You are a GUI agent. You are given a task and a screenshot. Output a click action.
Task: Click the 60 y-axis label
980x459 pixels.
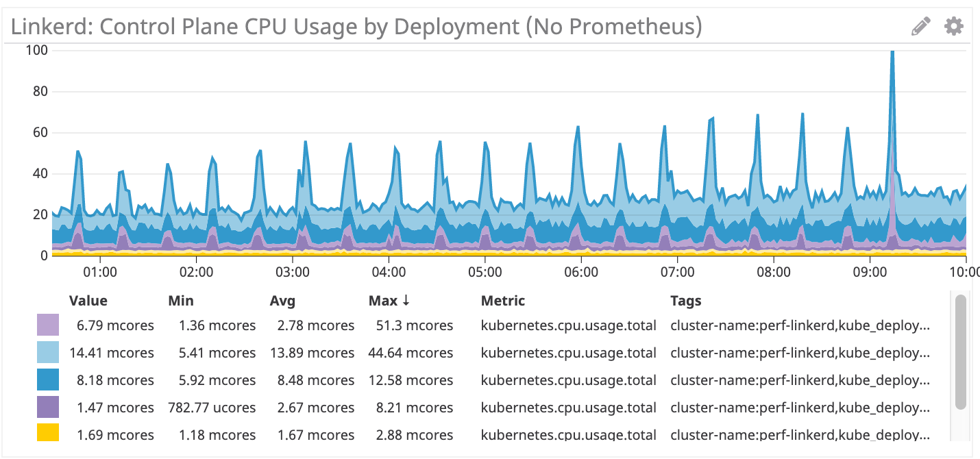[40, 132]
